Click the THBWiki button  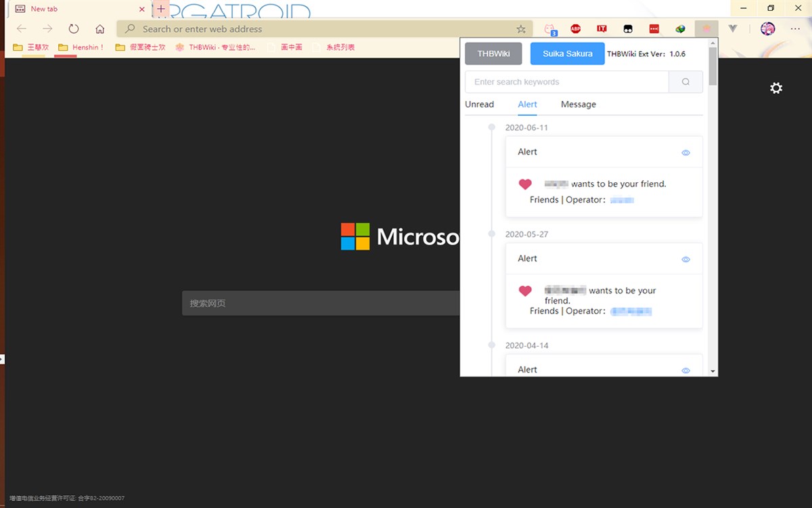pyautogui.click(x=493, y=54)
